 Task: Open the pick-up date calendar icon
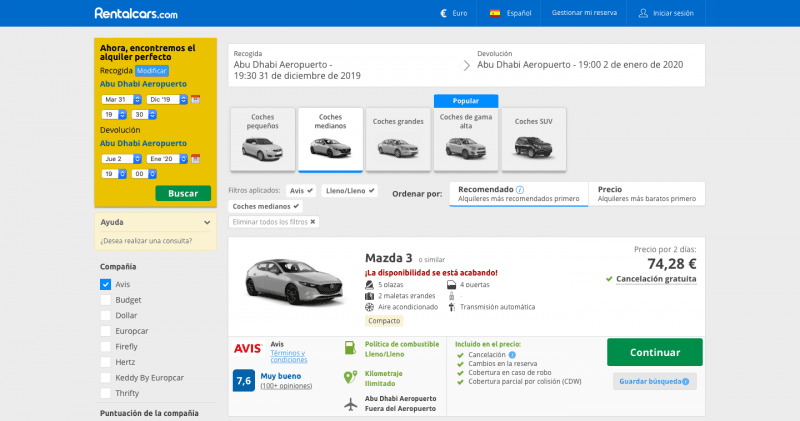pyautogui.click(x=195, y=100)
